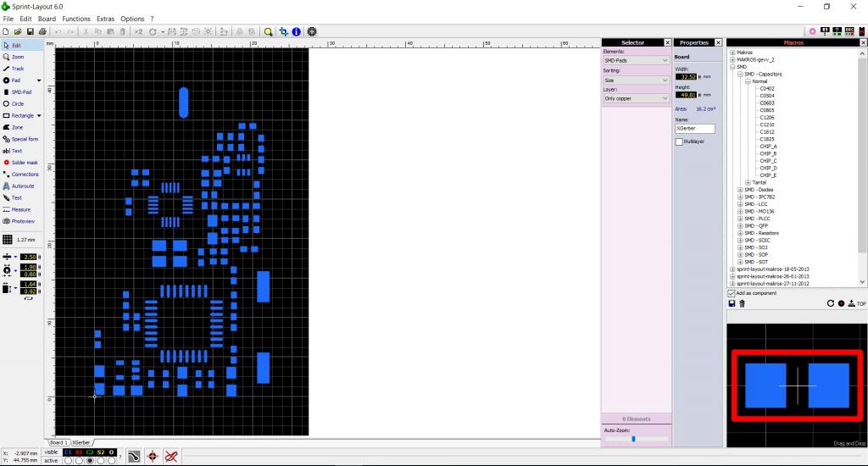Select the Rectangle tool
Viewport: 868px width, 466px height.
point(18,116)
